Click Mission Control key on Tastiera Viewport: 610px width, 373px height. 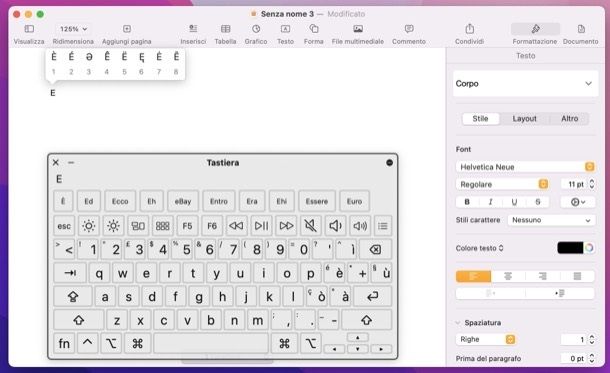point(138,226)
